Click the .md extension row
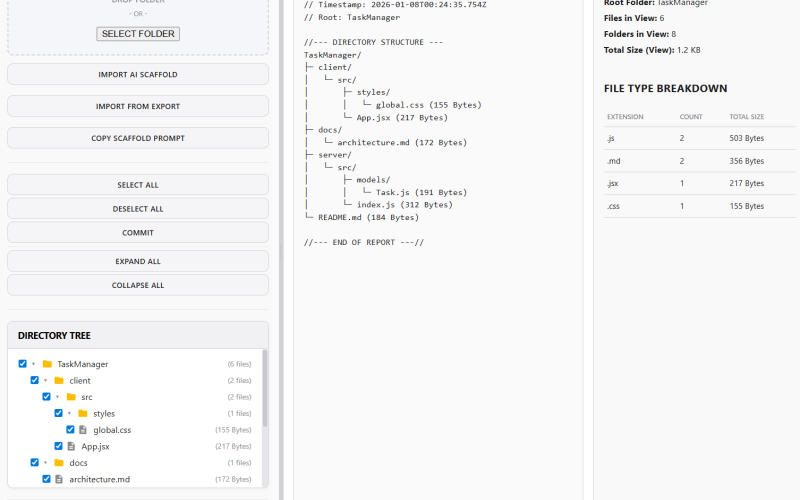800x500 pixels. tap(699, 161)
